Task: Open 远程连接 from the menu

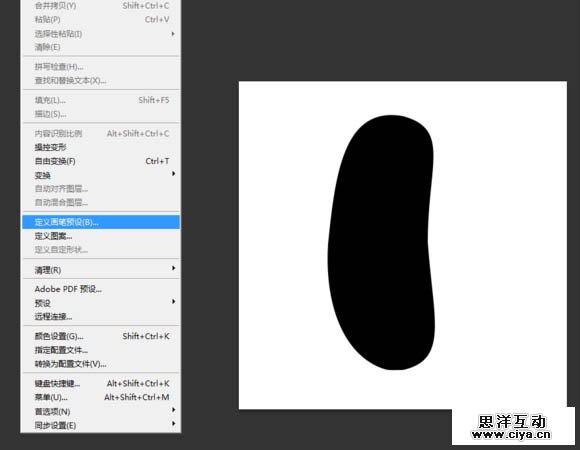Action: [x=101, y=317]
